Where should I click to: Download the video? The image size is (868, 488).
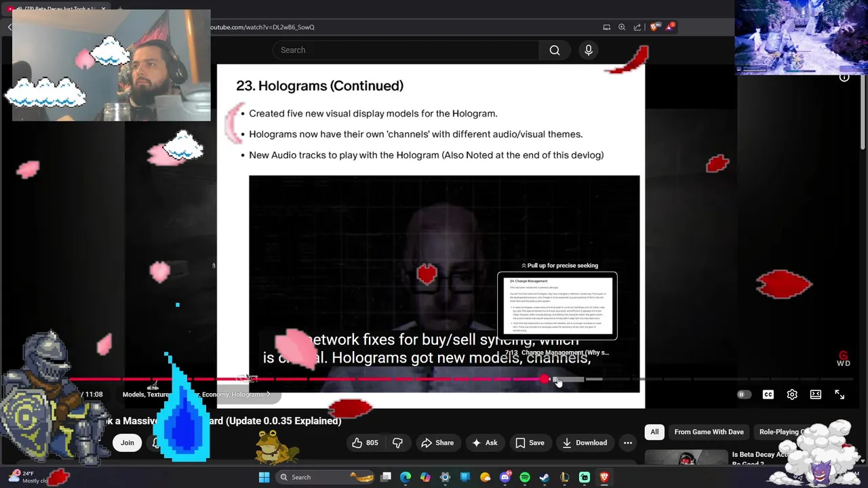pos(585,443)
